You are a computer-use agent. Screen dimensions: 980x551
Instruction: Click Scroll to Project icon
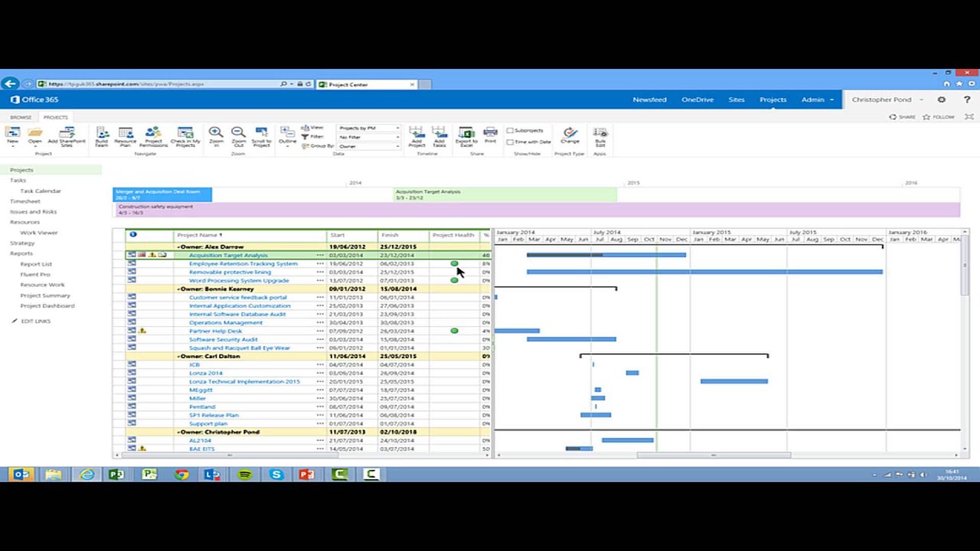[261, 137]
